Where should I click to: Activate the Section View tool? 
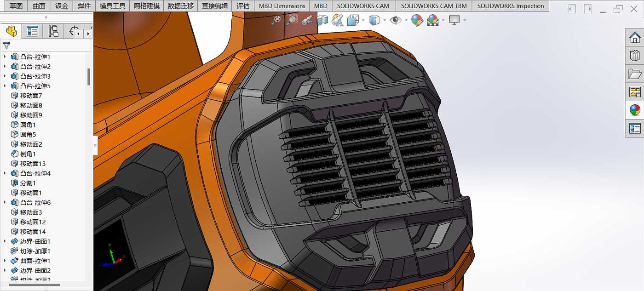coord(322,20)
